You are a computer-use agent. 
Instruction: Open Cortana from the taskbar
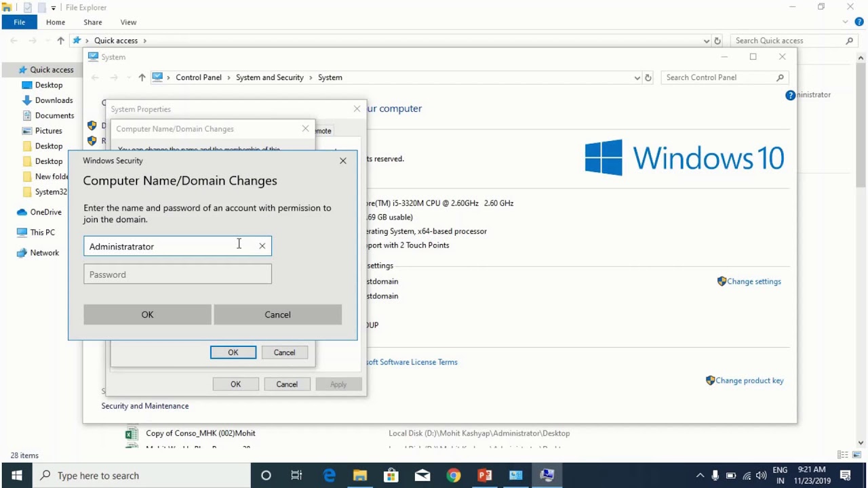coord(266,475)
